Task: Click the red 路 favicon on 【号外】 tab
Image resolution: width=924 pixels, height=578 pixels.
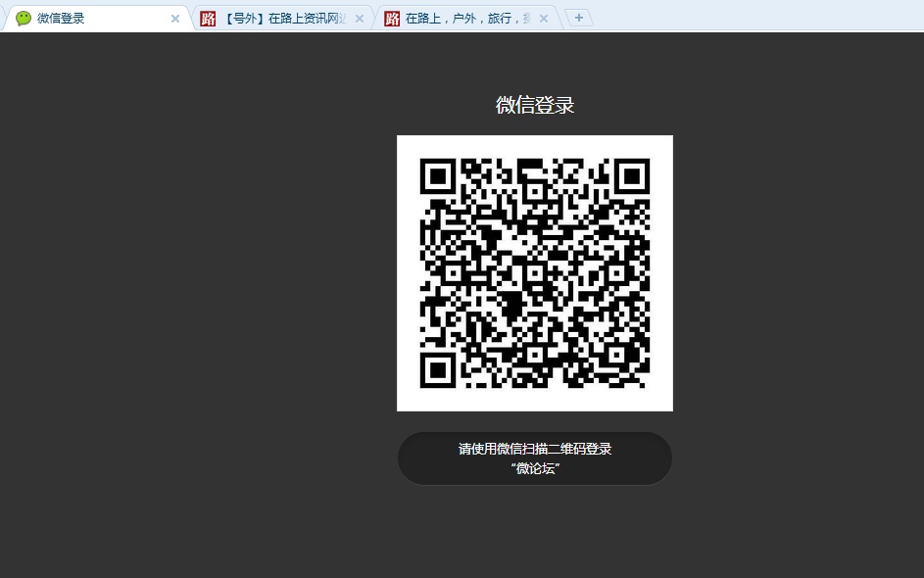Action: (208, 19)
